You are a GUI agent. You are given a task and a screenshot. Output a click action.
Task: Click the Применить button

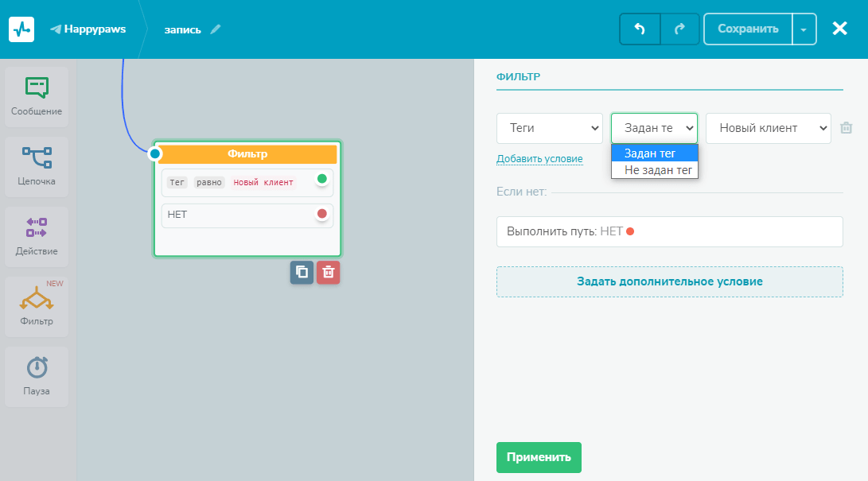click(x=539, y=457)
